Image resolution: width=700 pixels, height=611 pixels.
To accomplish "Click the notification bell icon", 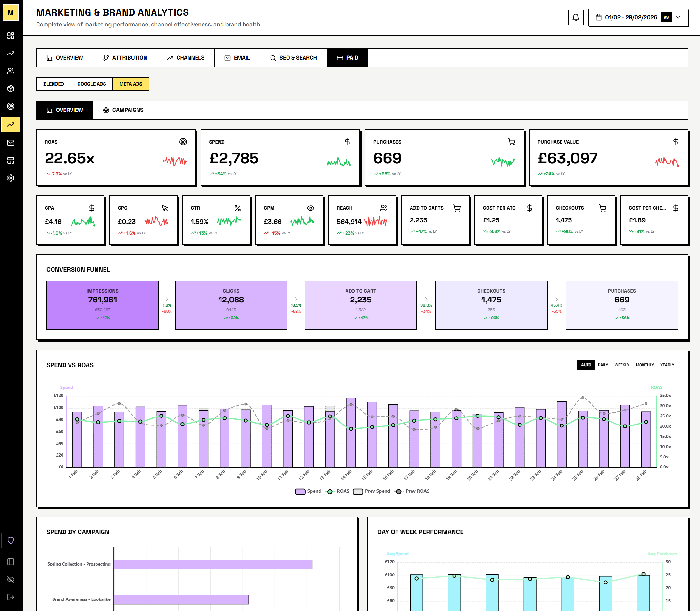I will pyautogui.click(x=576, y=17).
